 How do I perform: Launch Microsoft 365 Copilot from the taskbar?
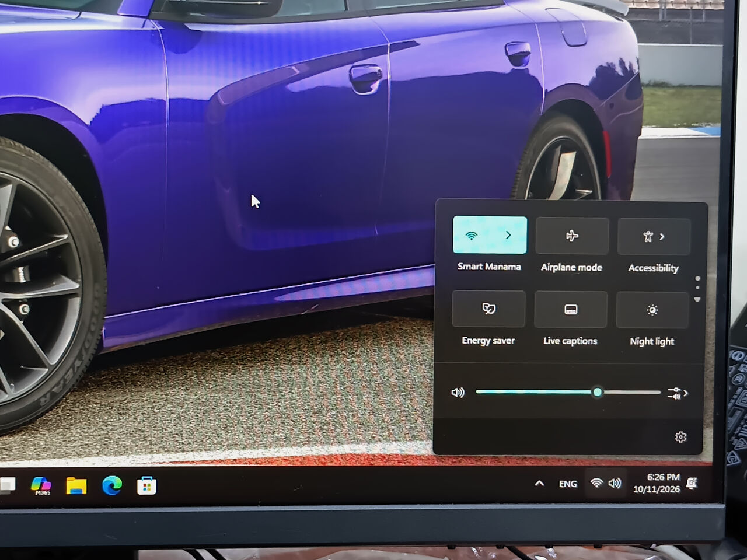pos(41,485)
